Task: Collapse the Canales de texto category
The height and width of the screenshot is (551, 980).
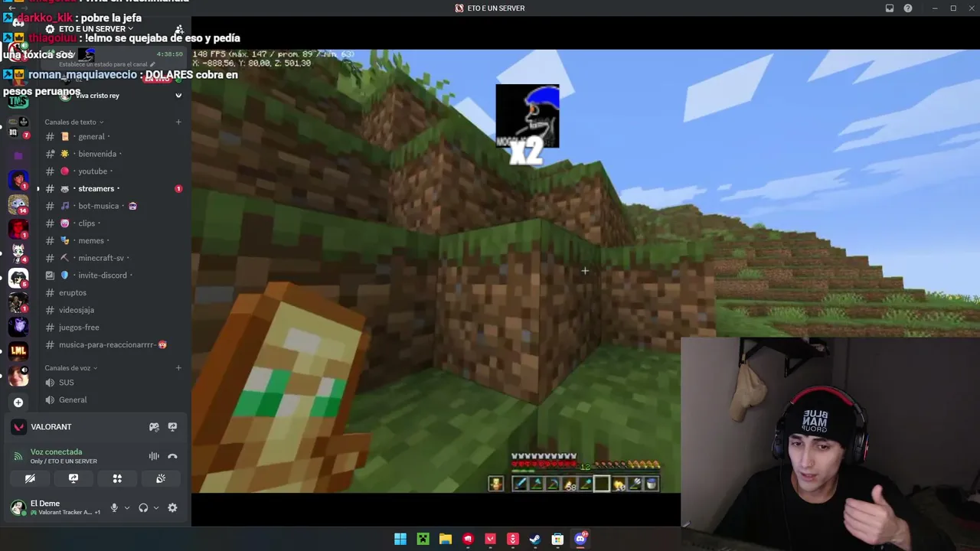Action: [x=73, y=122]
